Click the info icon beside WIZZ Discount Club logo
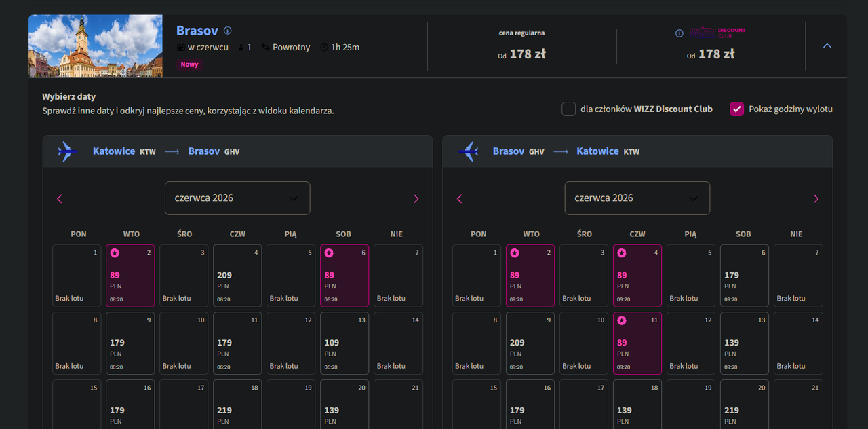The height and width of the screenshot is (429, 868). (679, 33)
